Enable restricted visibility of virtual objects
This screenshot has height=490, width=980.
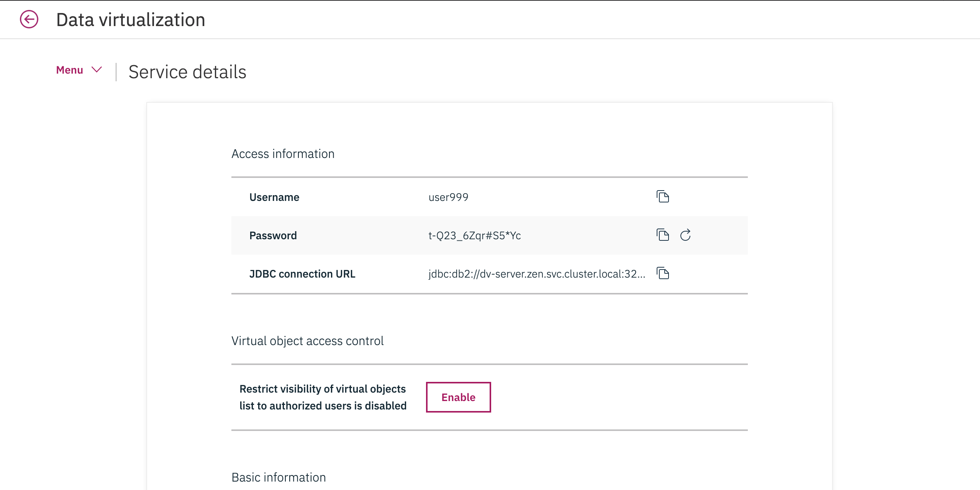pyautogui.click(x=458, y=397)
